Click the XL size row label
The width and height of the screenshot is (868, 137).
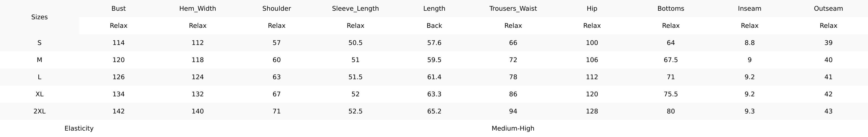click(x=39, y=94)
